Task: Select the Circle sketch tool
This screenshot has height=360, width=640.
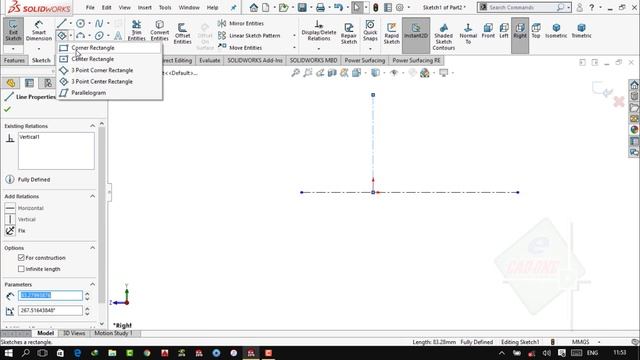Action: [80, 23]
